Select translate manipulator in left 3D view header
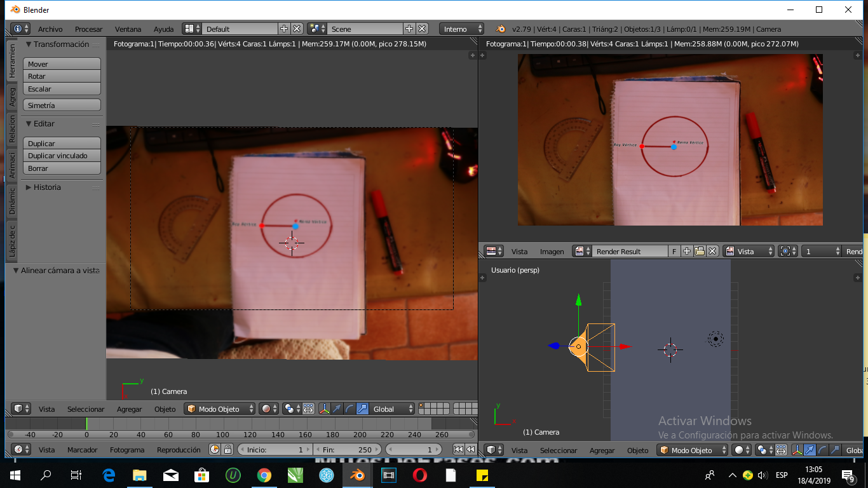The width and height of the screenshot is (868, 488). [x=337, y=409]
